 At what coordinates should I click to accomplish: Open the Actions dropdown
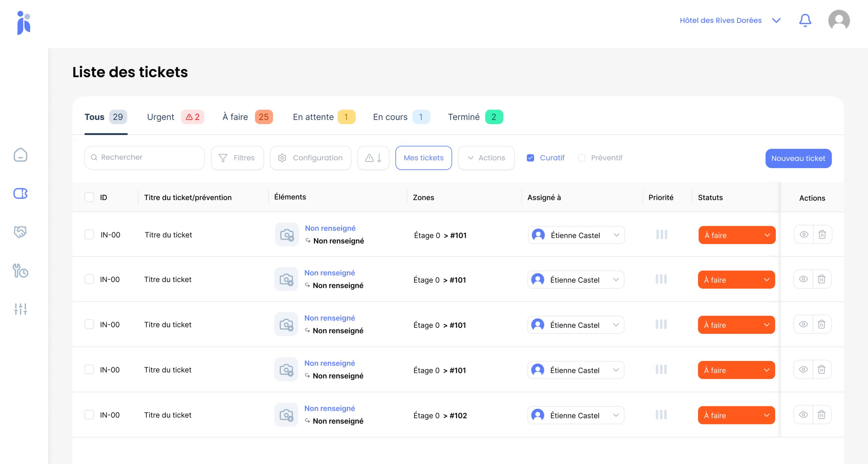tap(486, 158)
